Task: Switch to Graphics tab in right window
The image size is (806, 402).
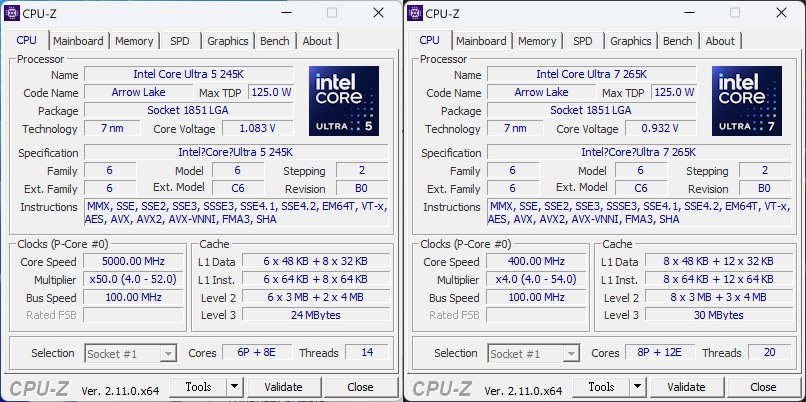Action: point(631,41)
